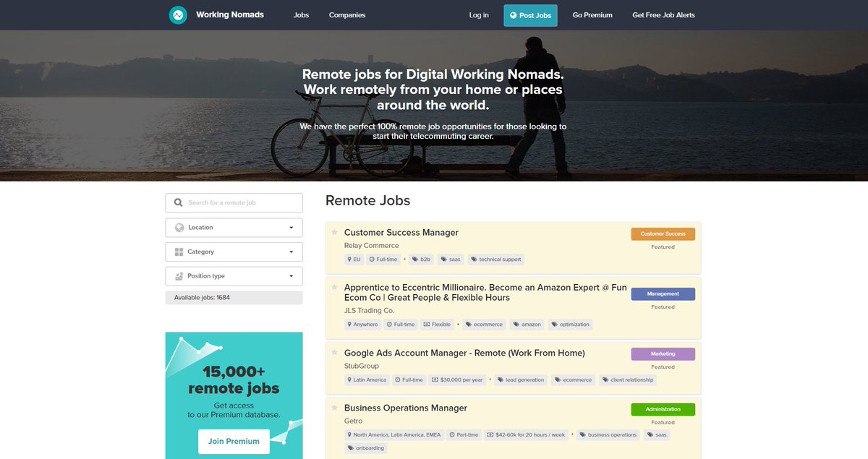This screenshot has width=868, height=459.
Task: Star the Customer Success Manager job
Action: [x=333, y=231]
